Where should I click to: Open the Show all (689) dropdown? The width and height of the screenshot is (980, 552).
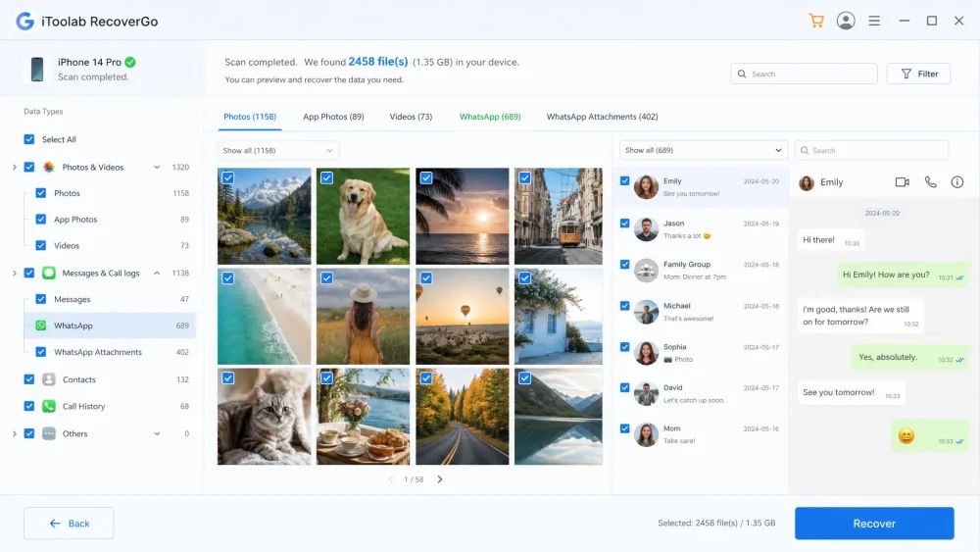click(x=703, y=151)
